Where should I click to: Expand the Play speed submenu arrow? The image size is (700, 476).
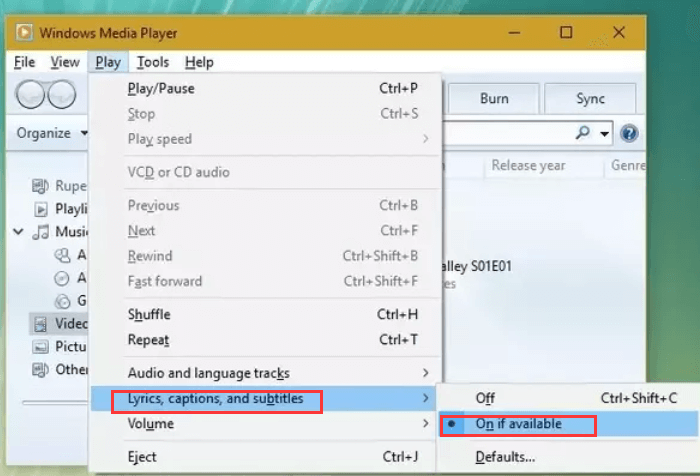point(426,139)
